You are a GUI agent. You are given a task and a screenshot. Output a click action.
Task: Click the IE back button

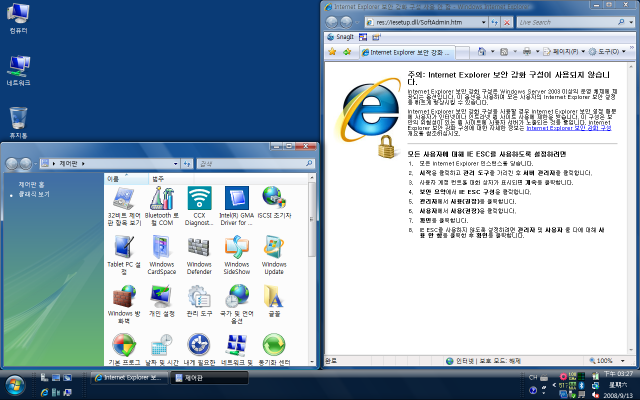point(332,22)
